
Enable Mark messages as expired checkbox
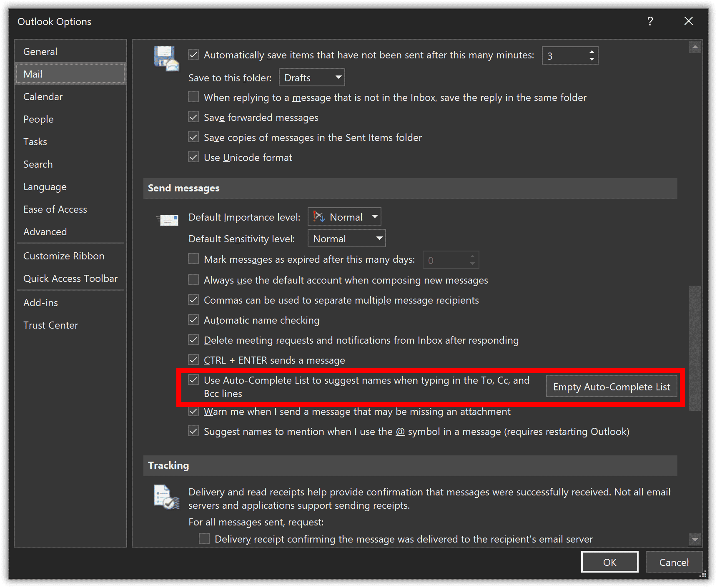click(x=193, y=259)
